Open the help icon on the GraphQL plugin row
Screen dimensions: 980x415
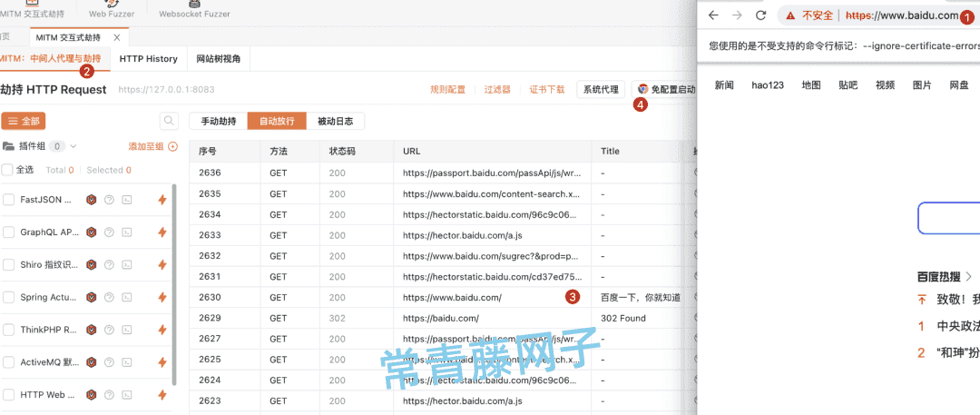(109, 232)
